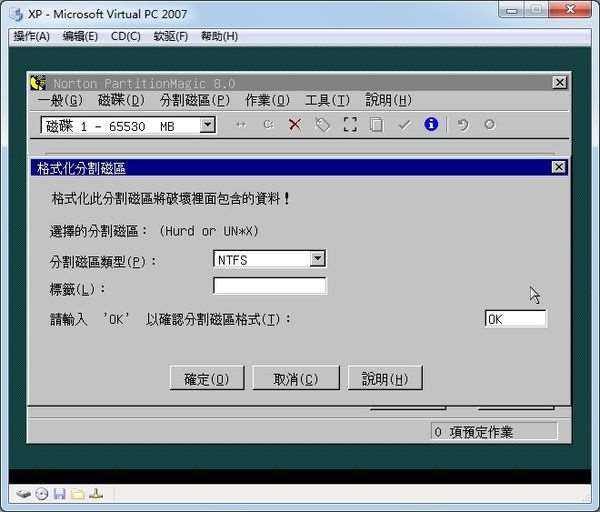
Task: Click the create partition (C:) toolbar icon
Action: [269, 124]
